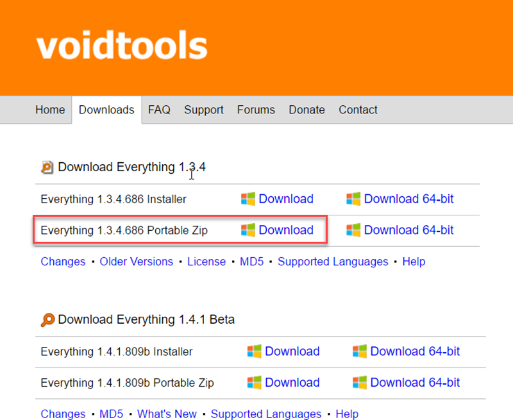This screenshot has width=513, height=420.
Task: Click Windows icon for 1.3.4.686 Installer 64-bit
Action: click(353, 199)
